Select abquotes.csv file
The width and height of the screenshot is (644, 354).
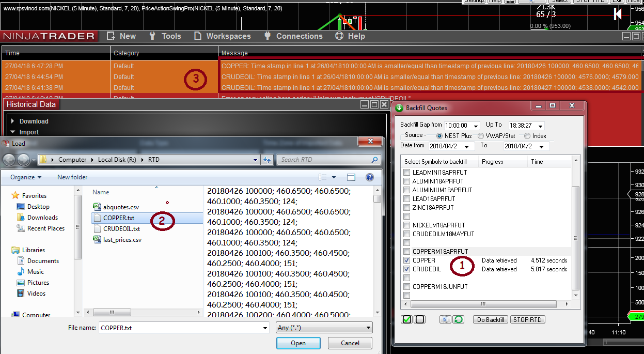click(116, 207)
